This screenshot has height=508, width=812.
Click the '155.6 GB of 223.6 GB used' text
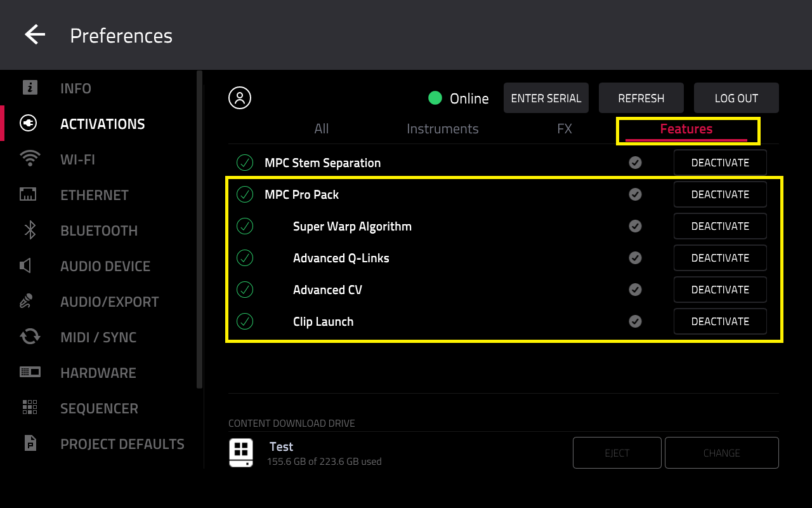324,462
